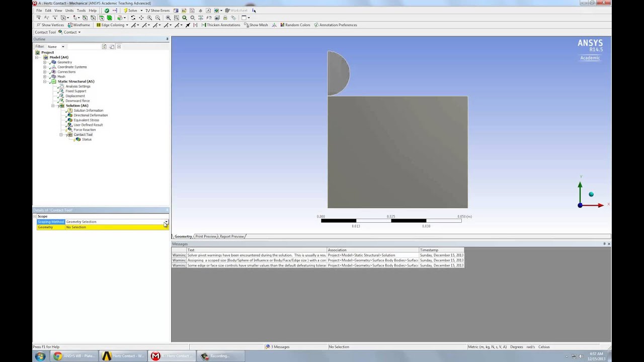Select Downward force load
This screenshot has height=362, width=644.
click(x=77, y=101)
